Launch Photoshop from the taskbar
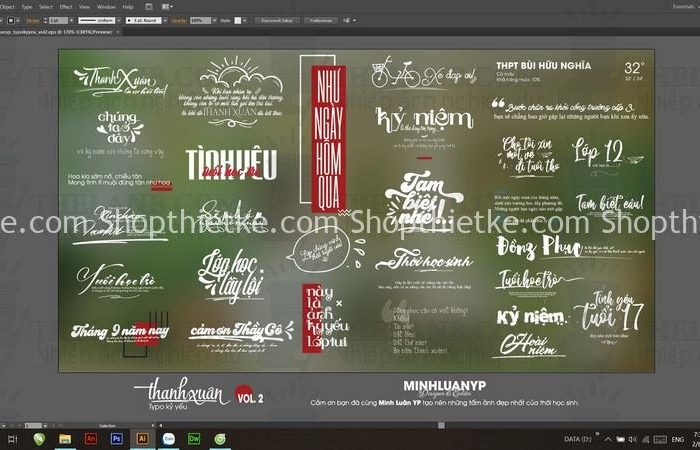 click(116, 438)
